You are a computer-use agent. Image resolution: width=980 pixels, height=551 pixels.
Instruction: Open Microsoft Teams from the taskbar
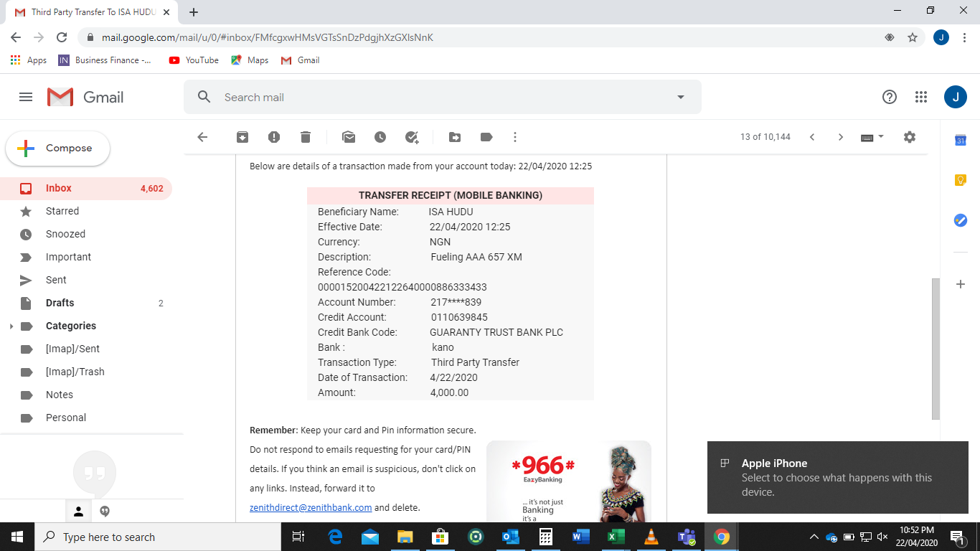(686, 537)
